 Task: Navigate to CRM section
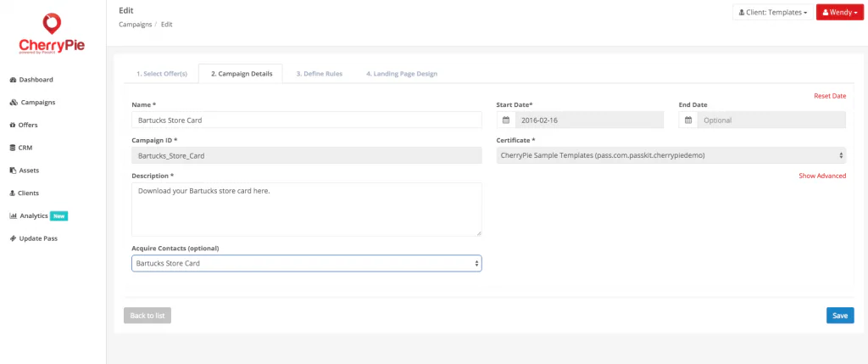point(26,148)
